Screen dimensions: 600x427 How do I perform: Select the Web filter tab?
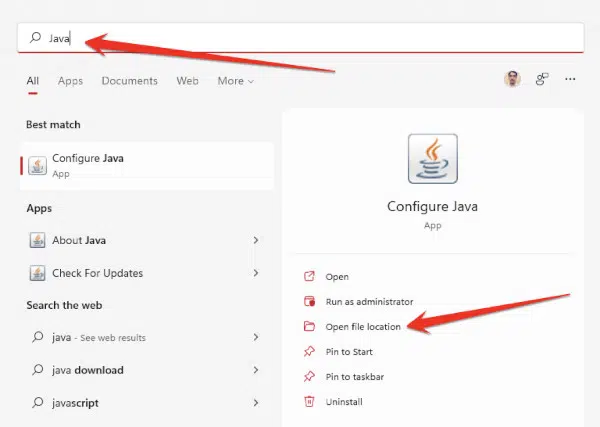188,81
